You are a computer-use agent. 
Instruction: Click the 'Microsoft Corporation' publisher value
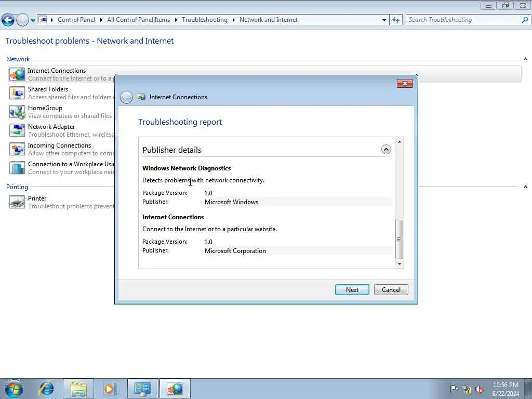[235, 251]
